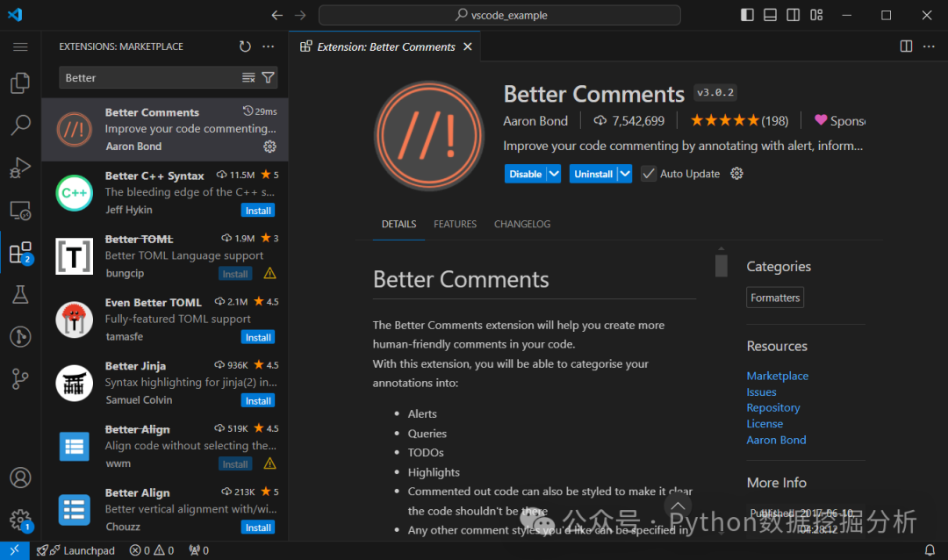Image resolution: width=948 pixels, height=560 pixels.
Task: Click the Uninstall button
Action: tap(593, 174)
